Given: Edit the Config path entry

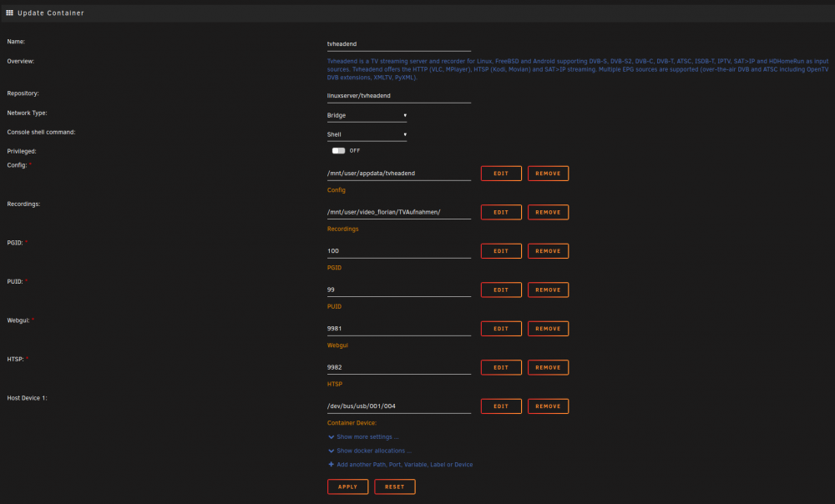Looking at the screenshot, I should tap(501, 174).
